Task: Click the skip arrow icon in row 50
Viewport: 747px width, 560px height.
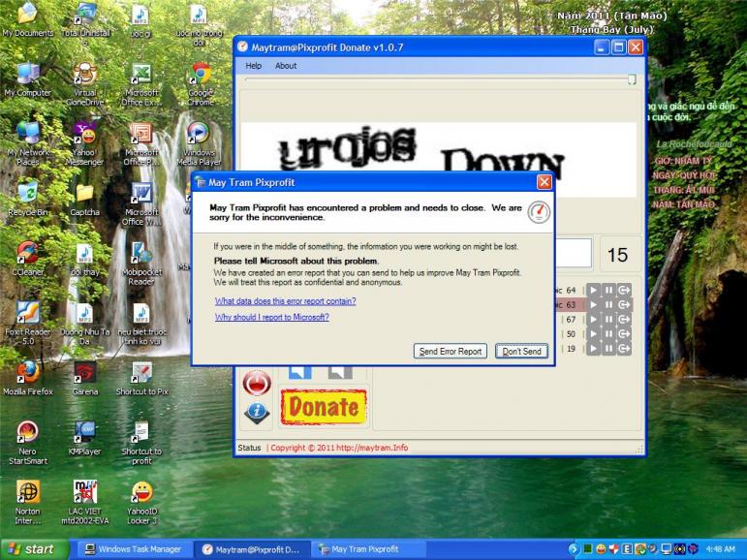Action: [624, 334]
